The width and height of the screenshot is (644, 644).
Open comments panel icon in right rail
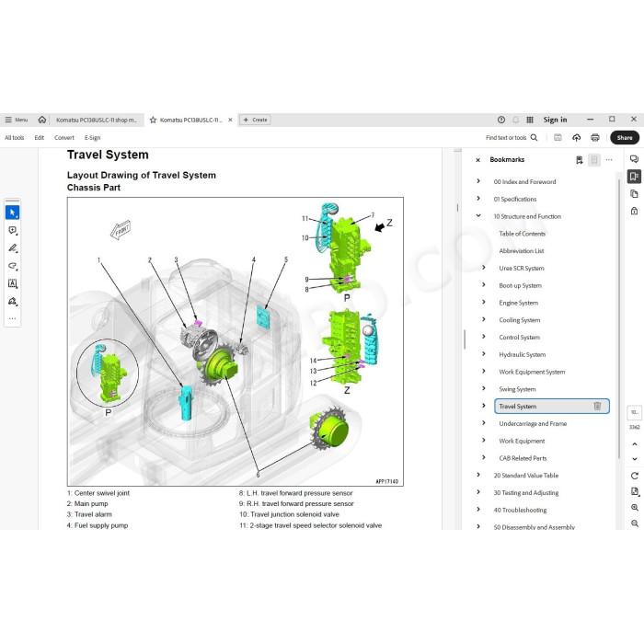click(x=634, y=159)
